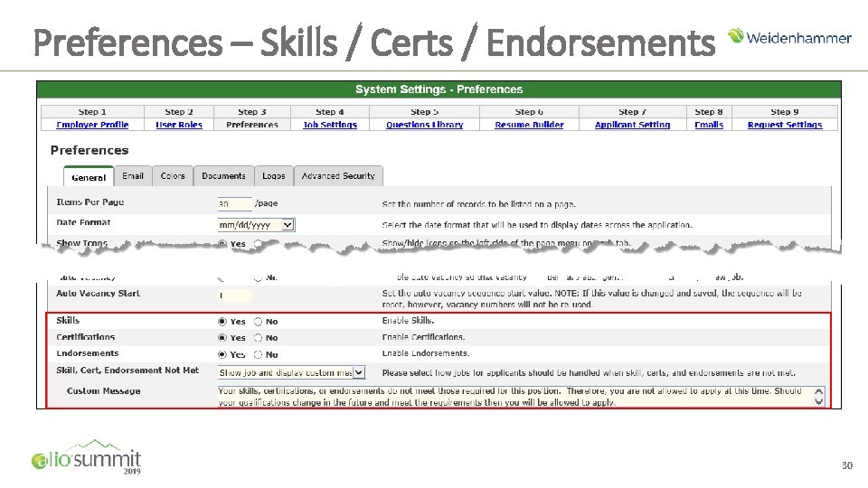Open the Advanced Security tab
The height and width of the screenshot is (488, 868).
point(338,176)
